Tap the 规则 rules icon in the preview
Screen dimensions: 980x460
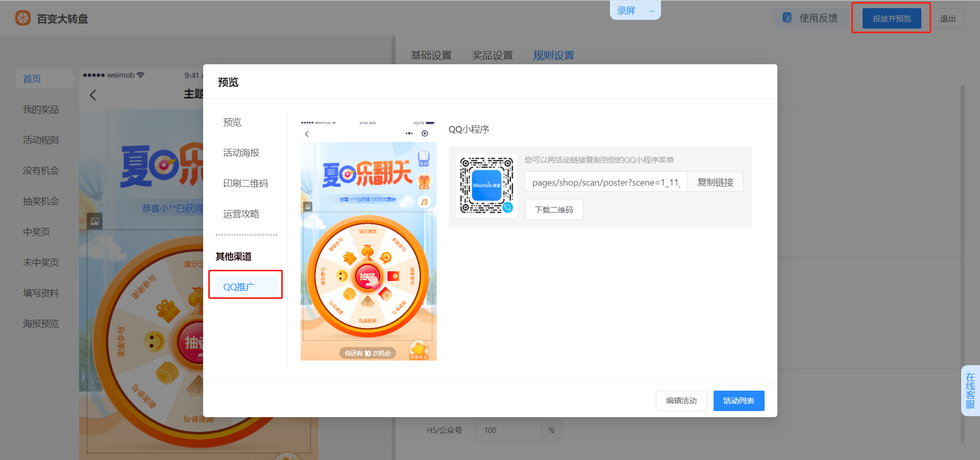[424, 159]
